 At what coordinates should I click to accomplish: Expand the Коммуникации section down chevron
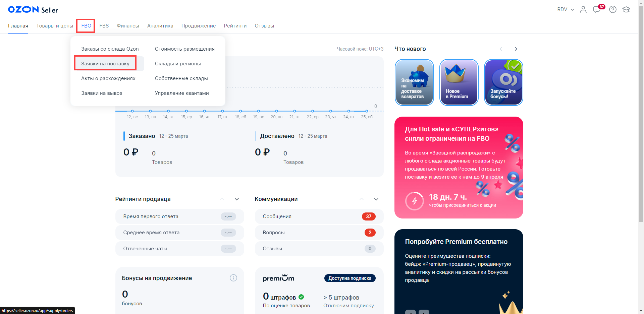(376, 199)
